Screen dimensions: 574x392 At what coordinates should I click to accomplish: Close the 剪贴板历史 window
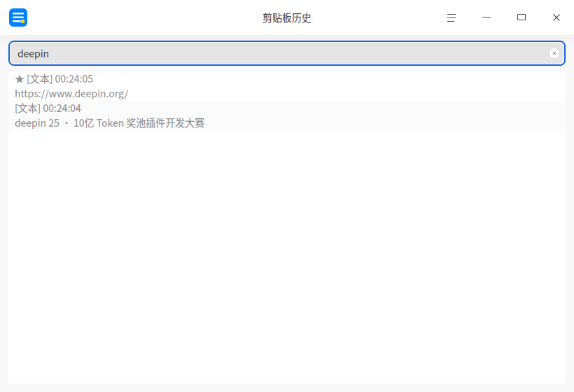(x=556, y=17)
